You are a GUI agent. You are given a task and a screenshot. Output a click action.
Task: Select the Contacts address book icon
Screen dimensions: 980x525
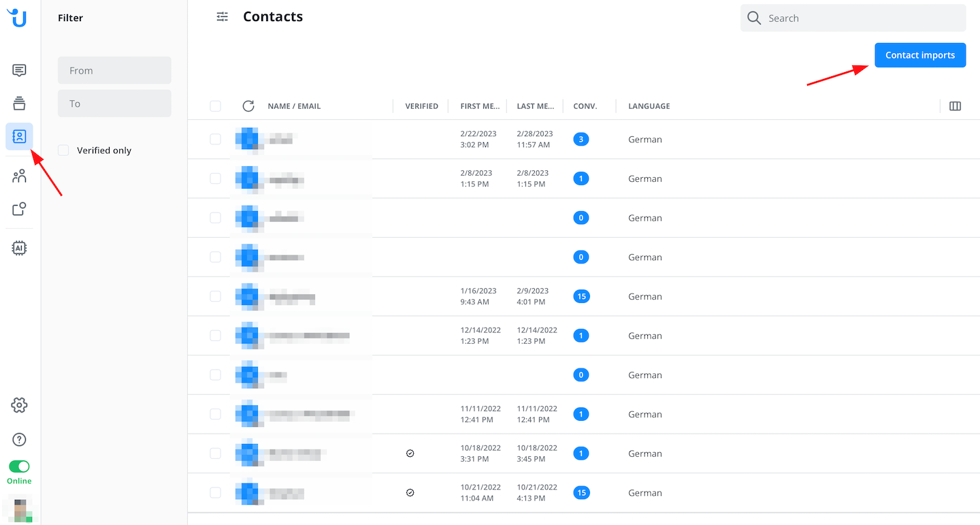coord(19,137)
